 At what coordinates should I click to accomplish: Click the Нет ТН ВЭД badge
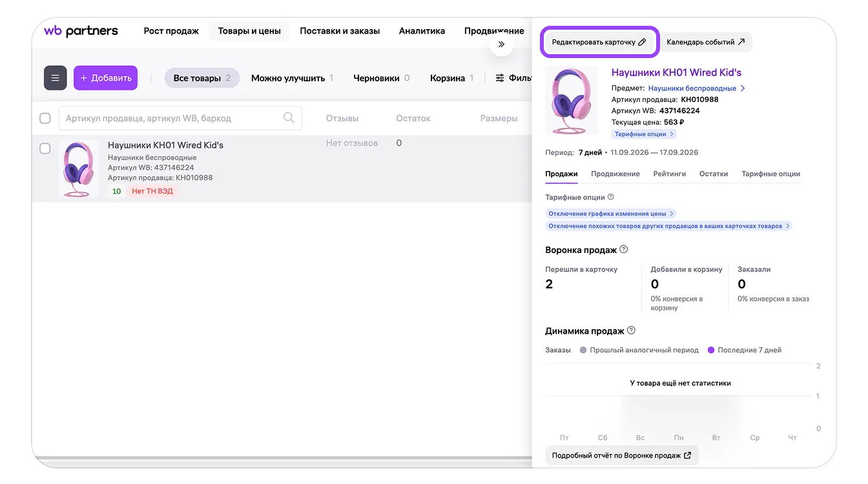152,191
